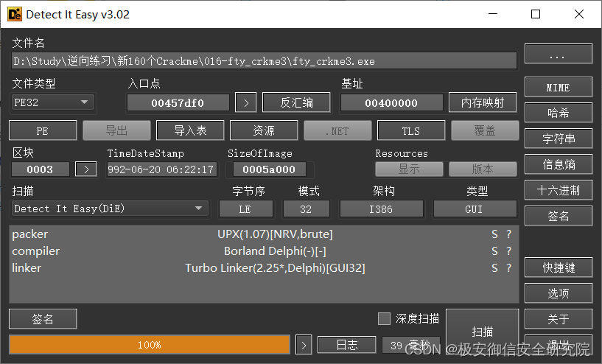Click the Detect It Easy title bar icon
This screenshot has height=364, width=602.
coord(15,14)
